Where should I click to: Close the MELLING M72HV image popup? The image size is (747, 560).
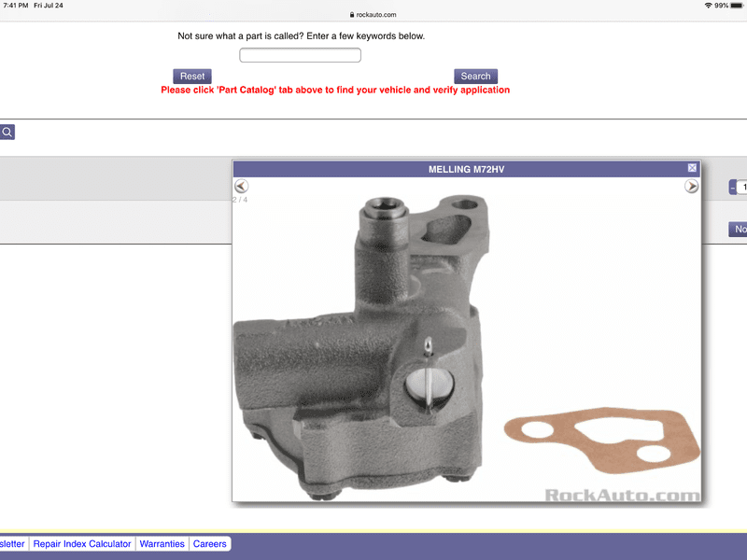[x=692, y=168]
